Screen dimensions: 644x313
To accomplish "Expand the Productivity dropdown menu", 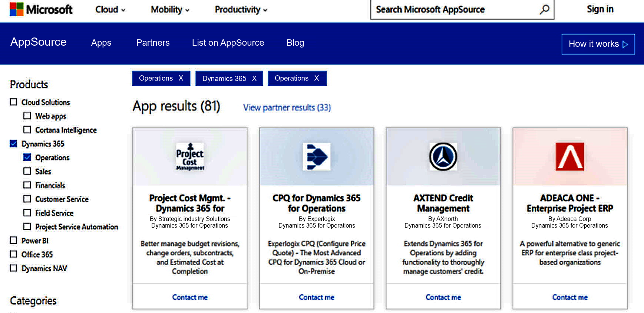I will point(241,10).
